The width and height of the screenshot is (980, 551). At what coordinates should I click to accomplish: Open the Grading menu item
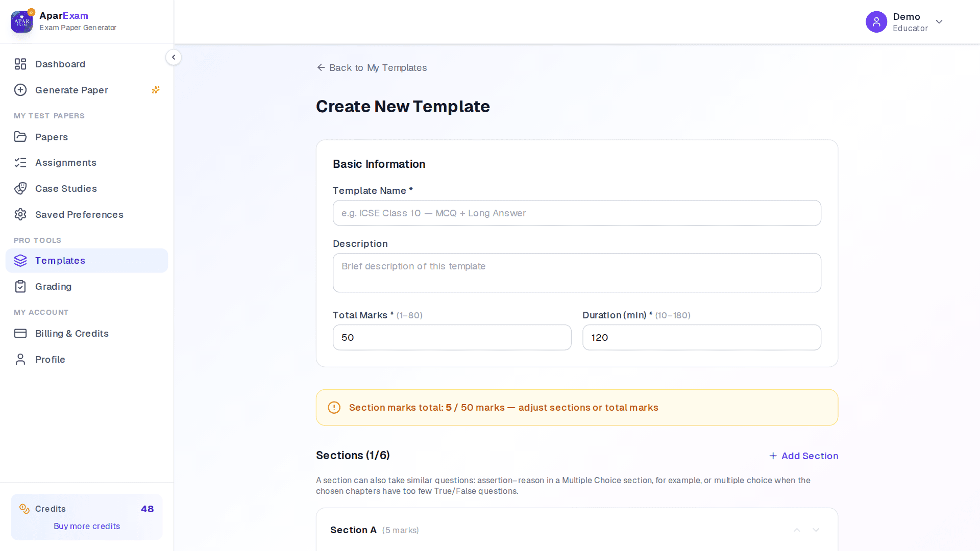point(87,287)
